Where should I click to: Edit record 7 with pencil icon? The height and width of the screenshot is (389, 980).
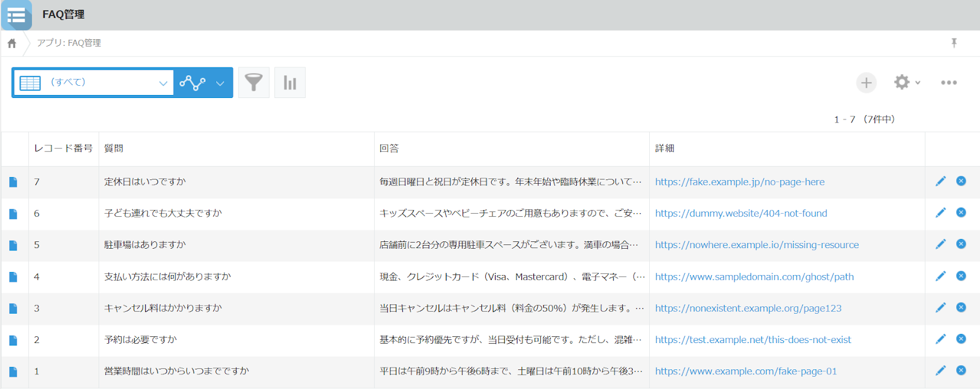pos(940,181)
